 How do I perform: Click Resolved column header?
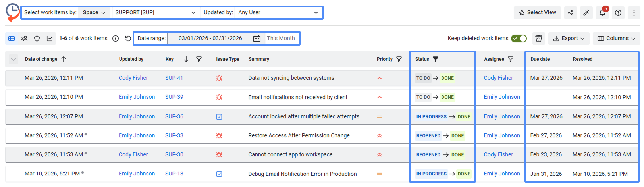pos(582,59)
